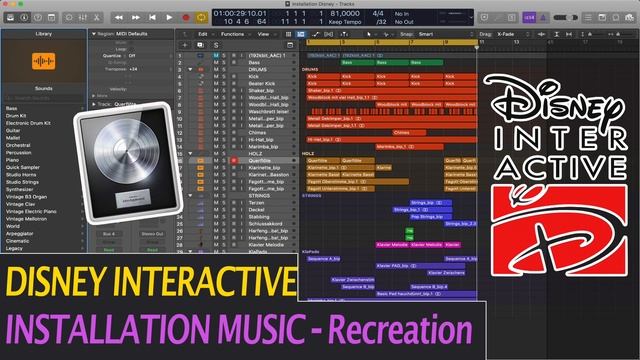
Task: Collapse the DRUMS track stack
Action: pos(190,69)
